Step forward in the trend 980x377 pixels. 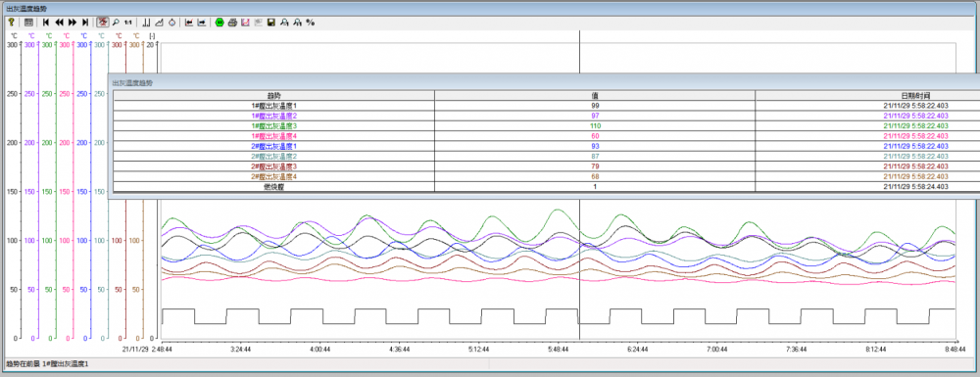(73, 23)
